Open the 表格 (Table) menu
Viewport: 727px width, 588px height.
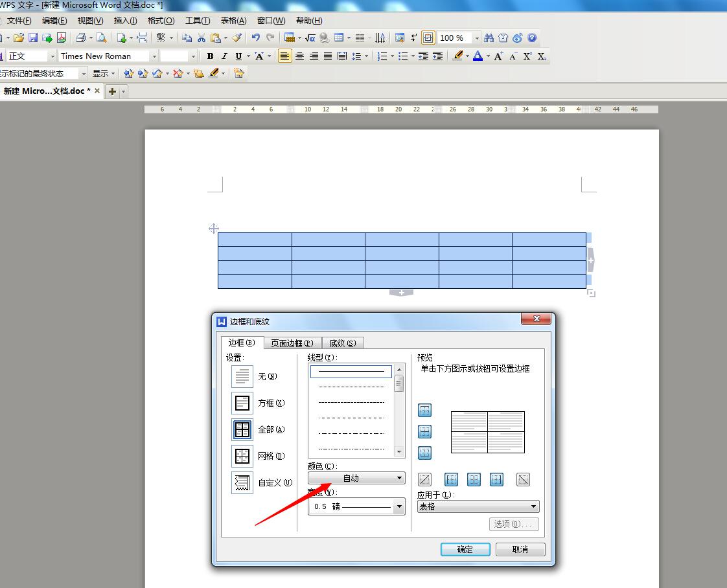[233, 21]
